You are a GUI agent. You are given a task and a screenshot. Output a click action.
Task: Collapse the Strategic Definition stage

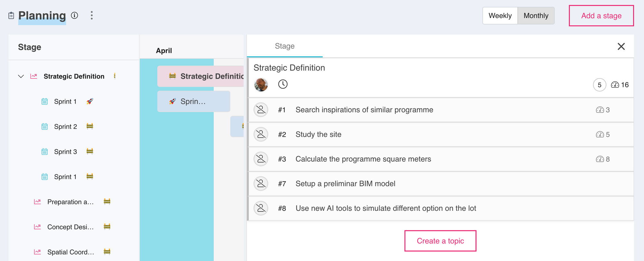pyautogui.click(x=21, y=76)
